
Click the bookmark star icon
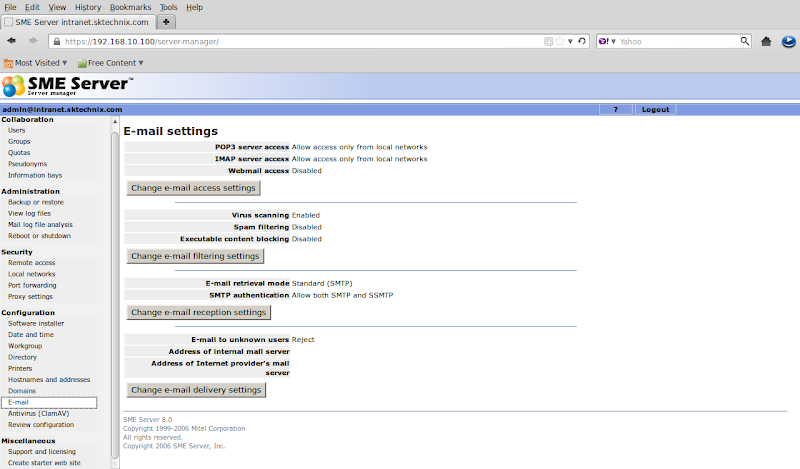click(560, 41)
